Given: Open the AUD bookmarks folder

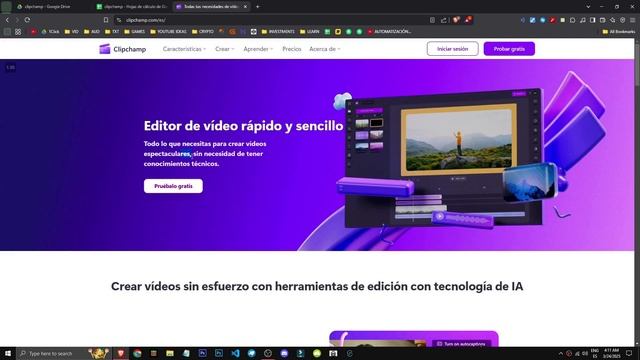Looking at the screenshot, I should point(92,31).
